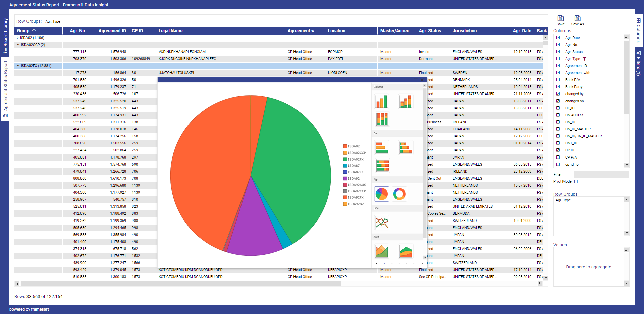Click the grid horizontal scrollbar thumb
Screen dimensions: 644x314
181,284
